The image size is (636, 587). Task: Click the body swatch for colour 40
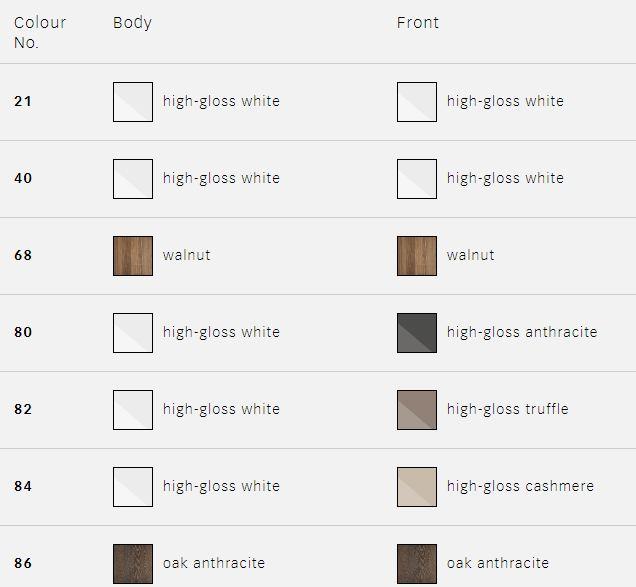click(133, 179)
